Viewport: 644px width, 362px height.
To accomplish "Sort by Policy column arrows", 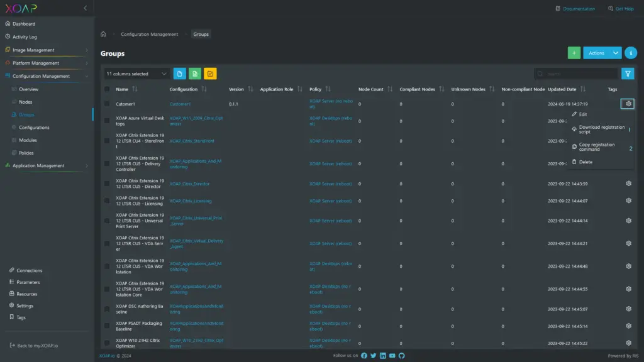I will [x=328, y=89].
